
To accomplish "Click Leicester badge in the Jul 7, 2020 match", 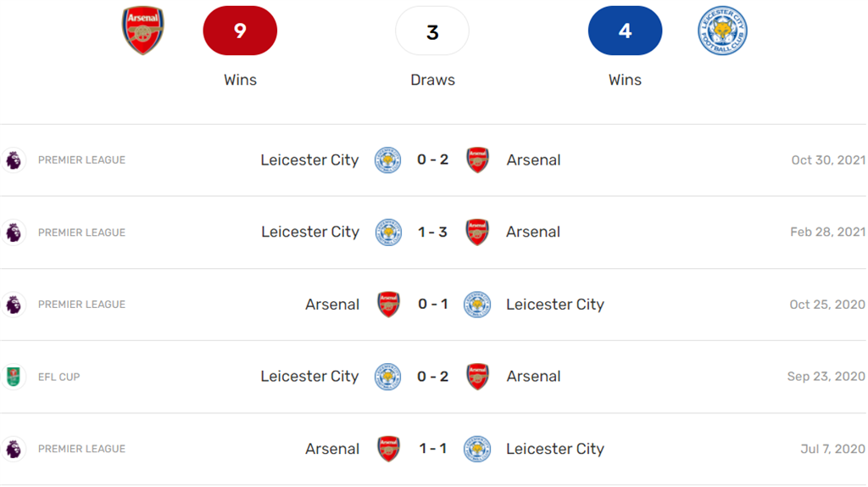I will click(477, 449).
